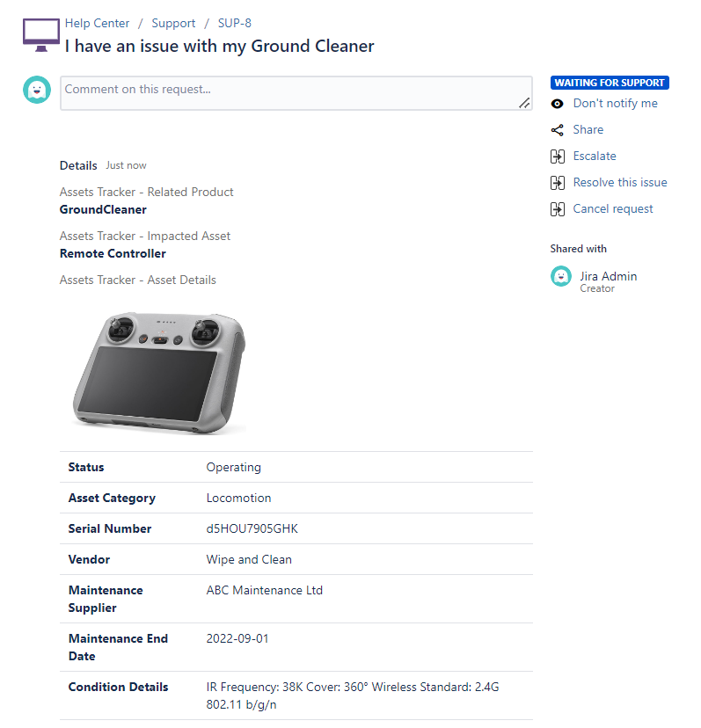Image resolution: width=701 pixels, height=728 pixels.
Task: Click the eye icon for notifications
Action: tap(557, 104)
